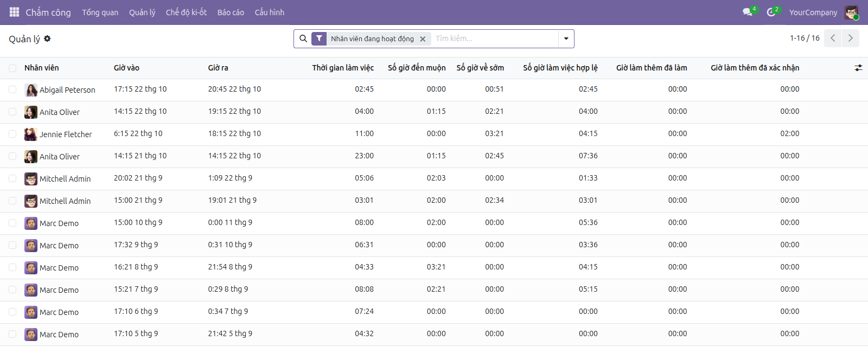This screenshot has height=347, width=868.
Task: Click Marc Demo avatar in 15:00 10 thg 9 row
Action: pyautogui.click(x=31, y=223)
